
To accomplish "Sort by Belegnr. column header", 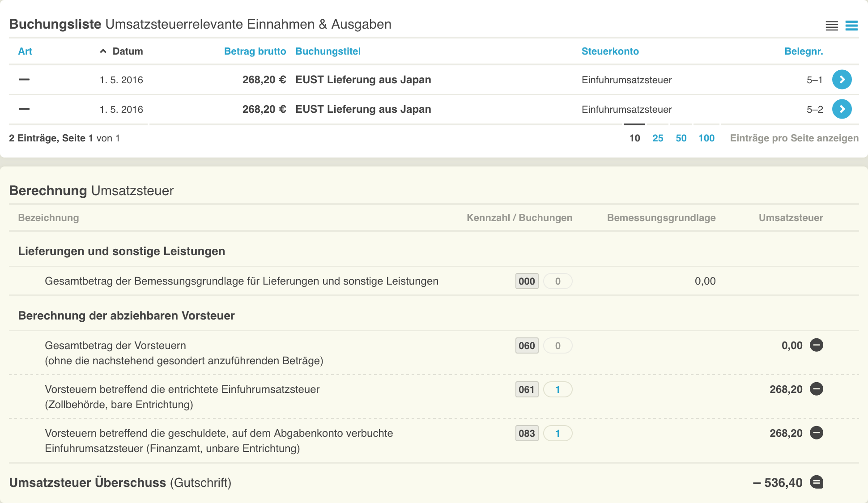I will [803, 51].
